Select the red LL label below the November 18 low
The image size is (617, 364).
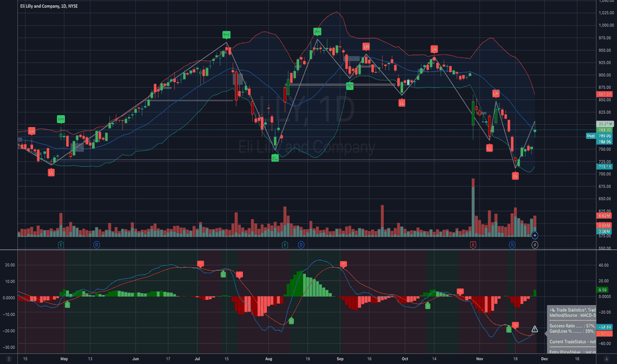coord(515,176)
